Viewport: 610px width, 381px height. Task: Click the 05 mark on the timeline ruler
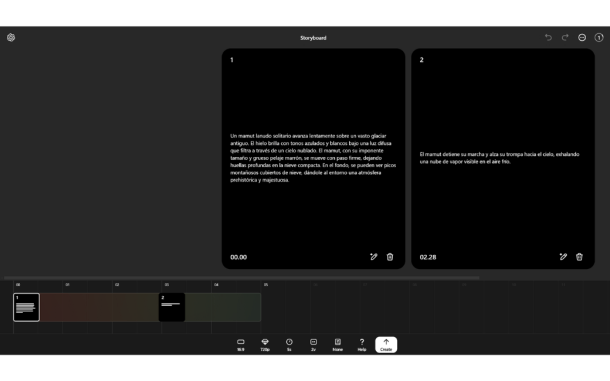coord(266,285)
